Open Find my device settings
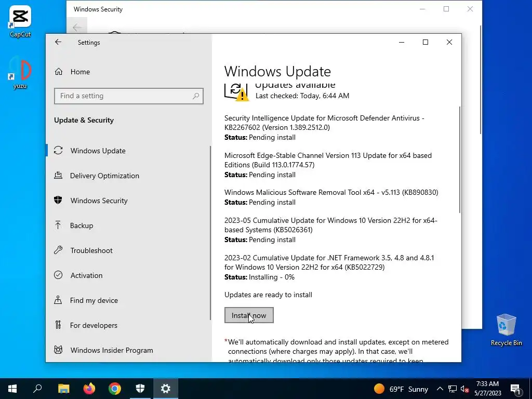The height and width of the screenshot is (399, 532). (x=94, y=300)
